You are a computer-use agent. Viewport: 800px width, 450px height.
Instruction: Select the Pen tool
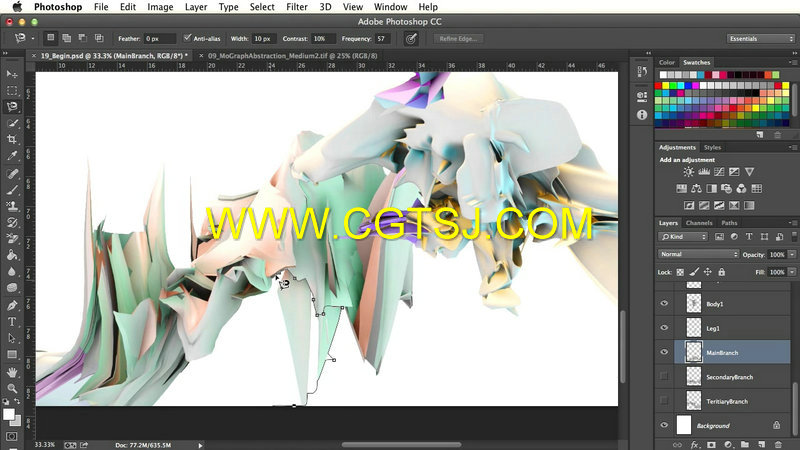point(12,306)
